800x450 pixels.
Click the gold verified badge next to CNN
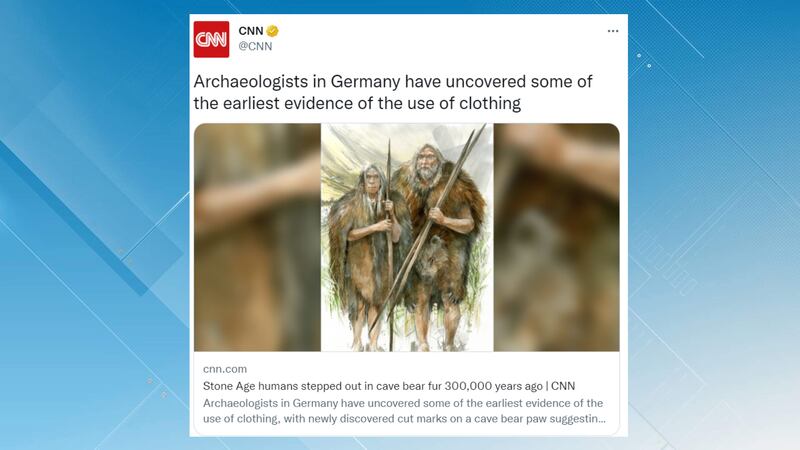coord(272,31)
